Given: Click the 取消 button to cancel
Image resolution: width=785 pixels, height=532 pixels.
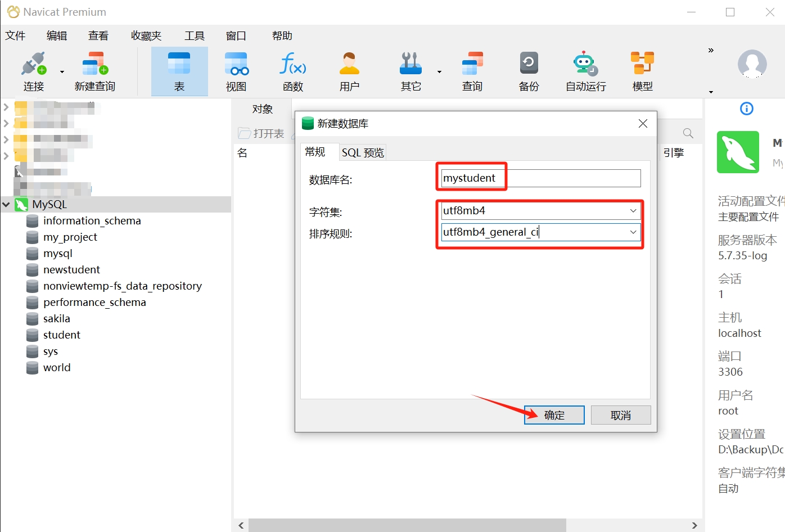Looking at the screenshot, I should [x=620, y=415].
